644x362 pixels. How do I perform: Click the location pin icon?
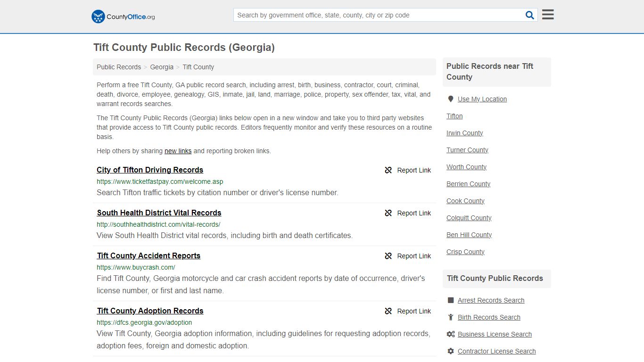tap(451, 99)
